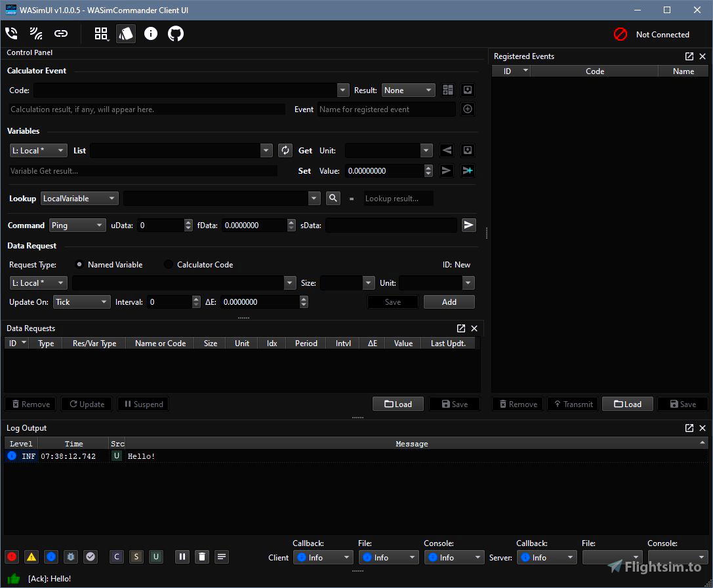Click the striped-lines connection icon in the top toolbar
Screen dimensions: 713x588
pyautogui.click(x=36, y=33)
